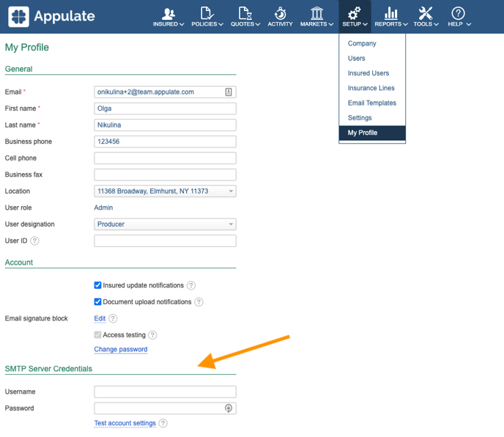Uncheck Insured update notifications checkbox
Viewport: 504px width, 437px height.
(x=97, y=285)
